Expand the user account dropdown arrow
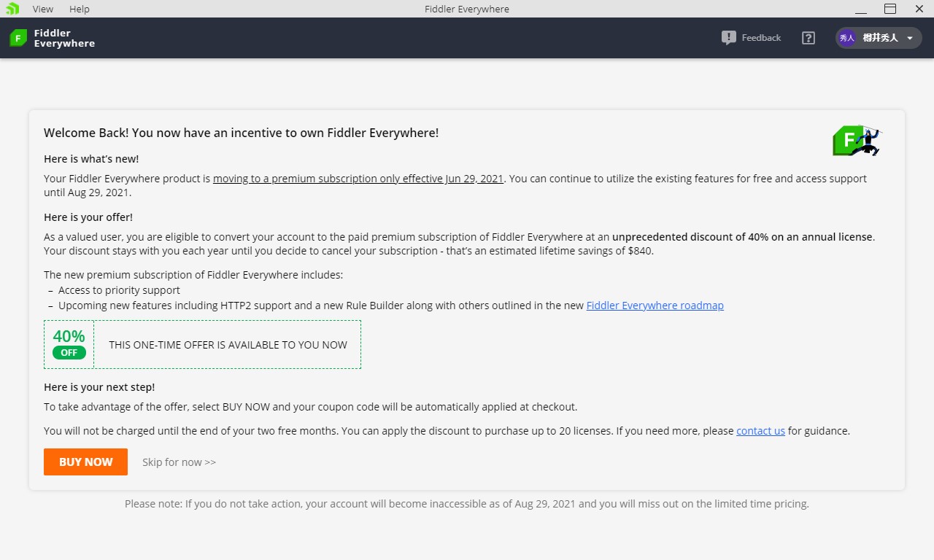934x560 pixels. click(x=910, y=38)
